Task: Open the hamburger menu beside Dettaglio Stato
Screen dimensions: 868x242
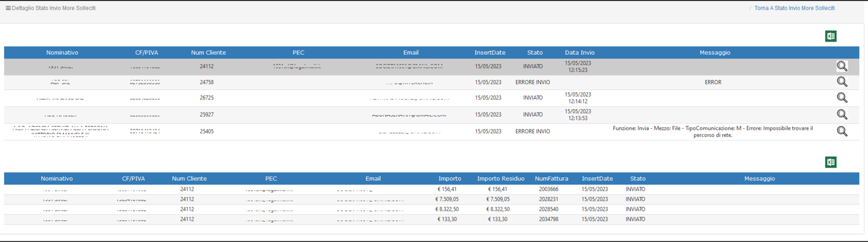Action: click(x=8, y=8)
